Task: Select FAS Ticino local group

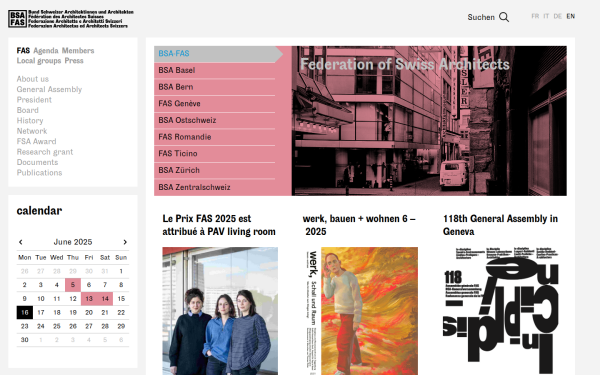Action: (x=214, y=153)
